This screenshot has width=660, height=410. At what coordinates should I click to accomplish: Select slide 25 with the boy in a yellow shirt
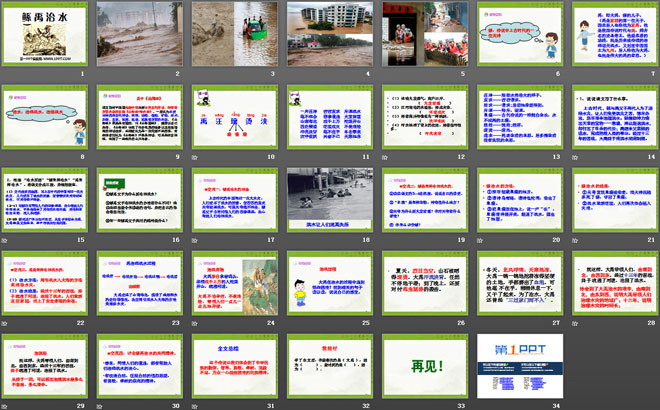coord(330,283)
